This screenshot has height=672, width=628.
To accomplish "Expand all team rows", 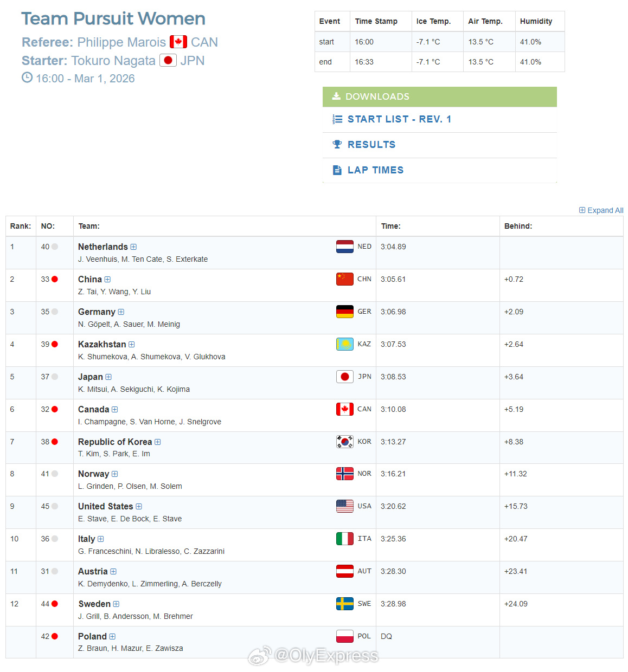I will (x=601, y=210).
